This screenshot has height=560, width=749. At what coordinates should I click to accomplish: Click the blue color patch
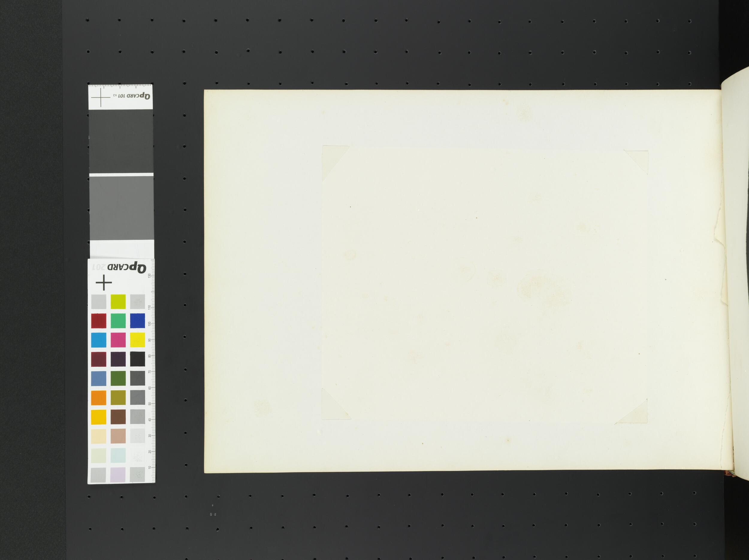pos(138,321)
